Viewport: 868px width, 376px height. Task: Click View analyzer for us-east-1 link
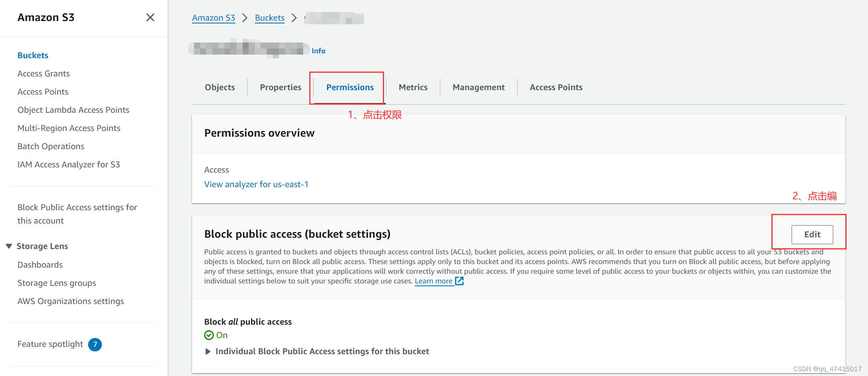[x=256, y=184]
